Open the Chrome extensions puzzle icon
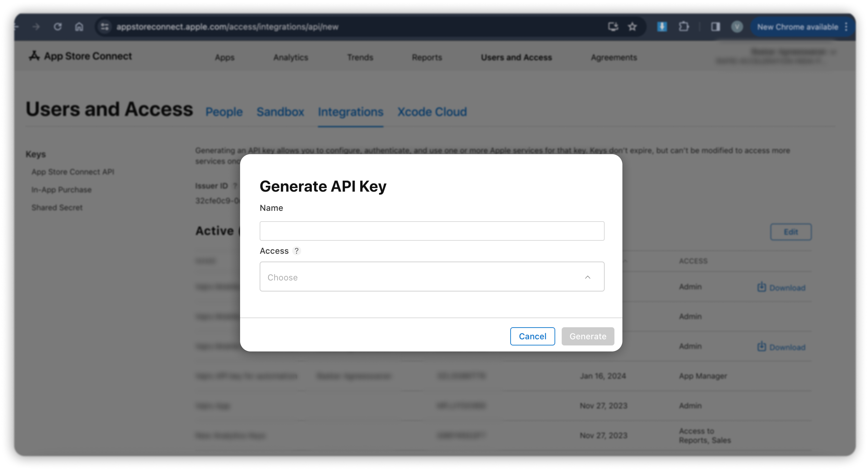Image resolution: width=868 pixels, height=470 pixels. click(x=683, y=27)
